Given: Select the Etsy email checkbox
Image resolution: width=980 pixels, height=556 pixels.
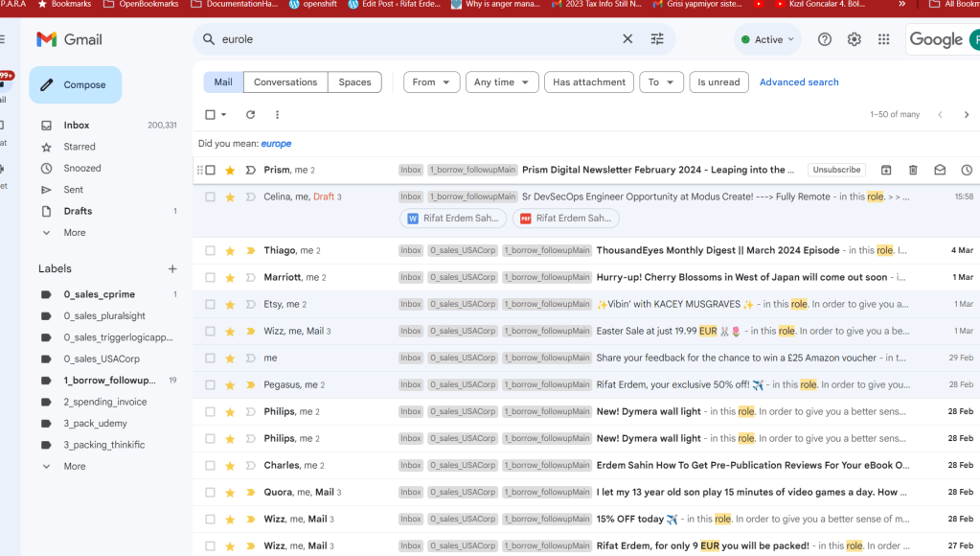Looking at the screenshot, I should coord(210,305).
